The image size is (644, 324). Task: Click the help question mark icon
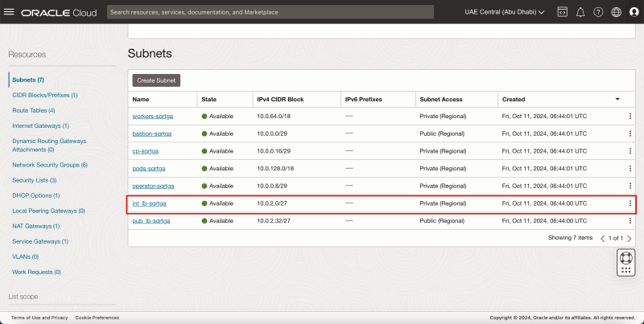pos(598,12)
